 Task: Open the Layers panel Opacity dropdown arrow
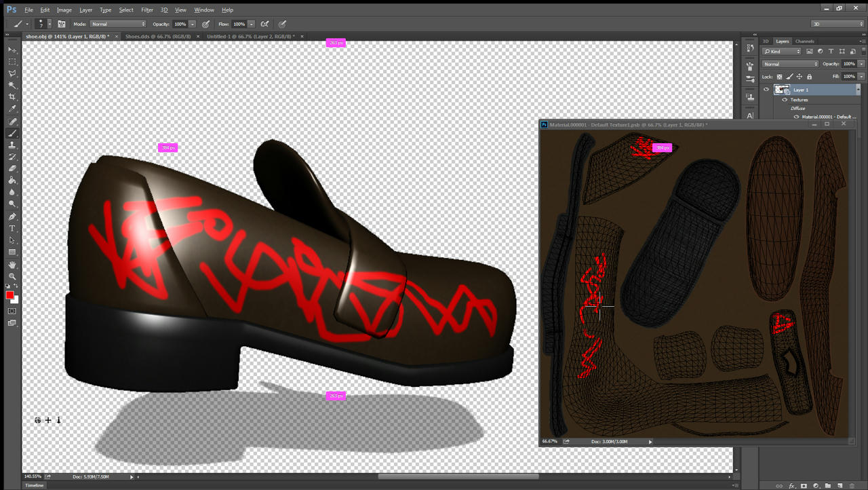pyautogui.click(x=861, y=64)
